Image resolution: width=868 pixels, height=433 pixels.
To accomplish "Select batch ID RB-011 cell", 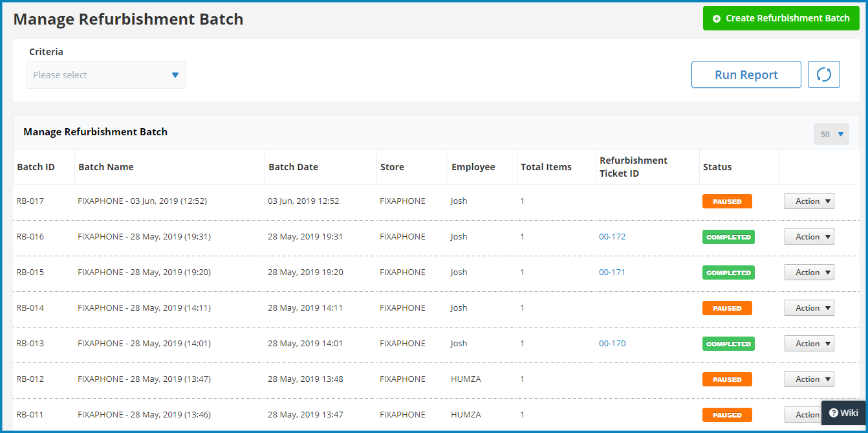I will [x=30, y=415].
